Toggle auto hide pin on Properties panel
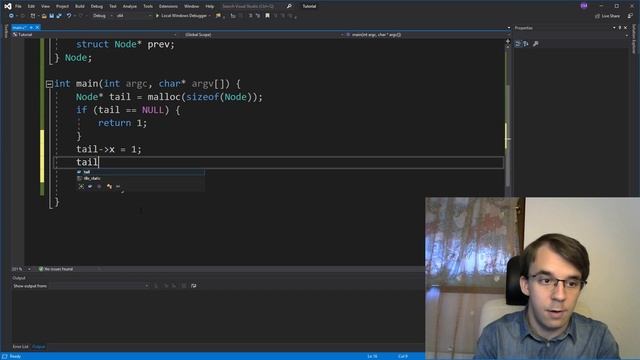 click(x=620, y=28)
